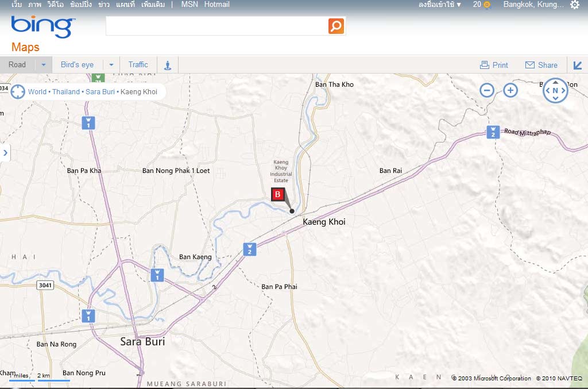Image resolution: width=588 pixels, height=389 pixels.
Task: Expand the left side panel arrow
Action: (5, 153)
